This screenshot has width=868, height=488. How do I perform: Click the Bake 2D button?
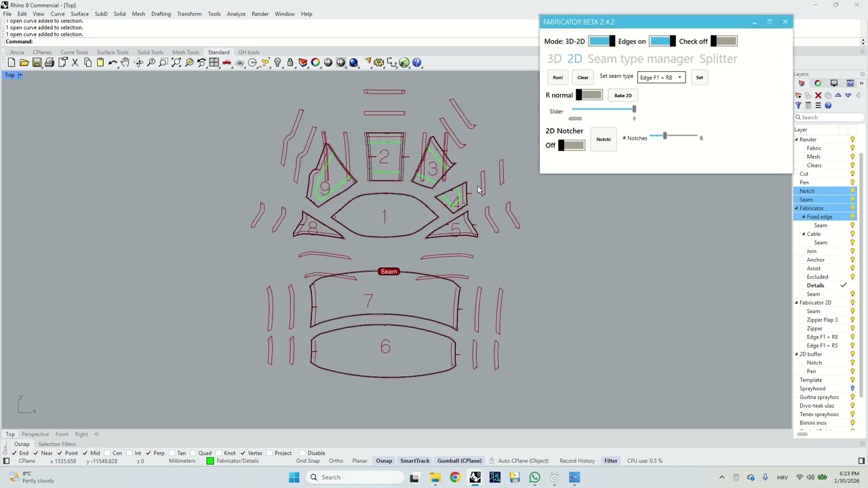pos(623,96)
